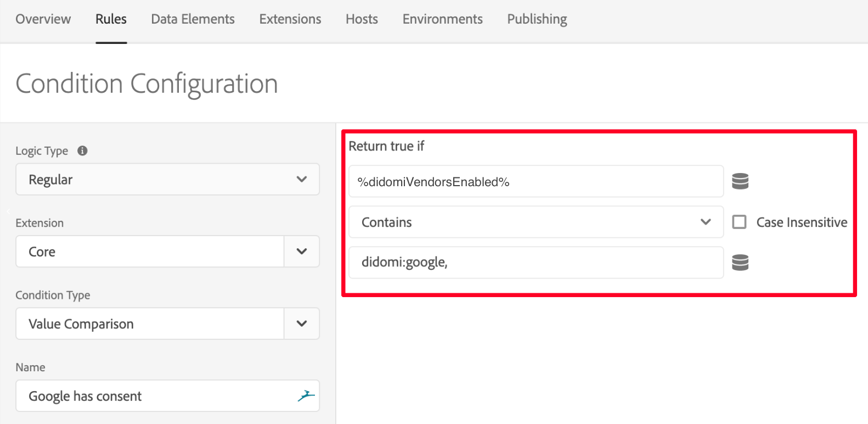The width and height of the screenshot is (868, 424).
Task: Switch to the Overview tab
Action: [x=43, y=19]
